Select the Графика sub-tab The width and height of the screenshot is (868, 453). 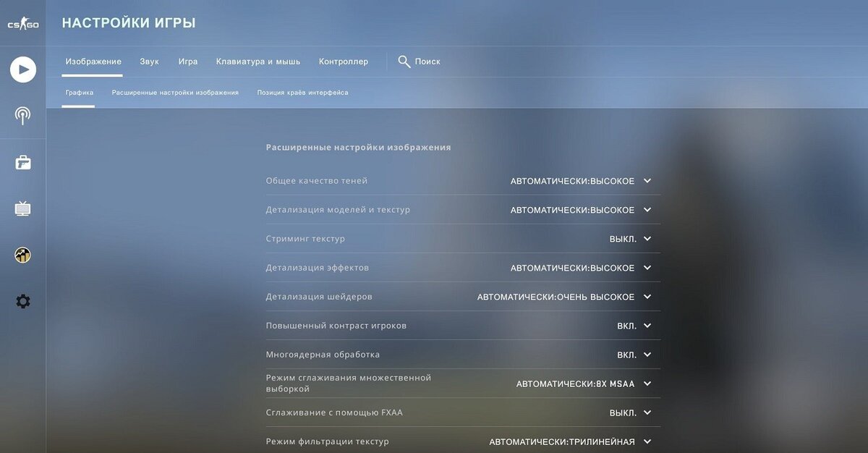point(79,93)
